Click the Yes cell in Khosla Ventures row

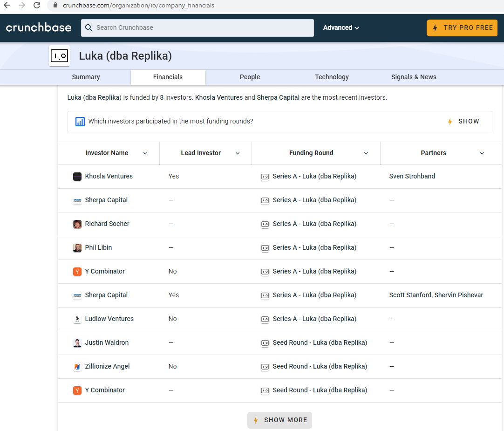click(174, 176)
